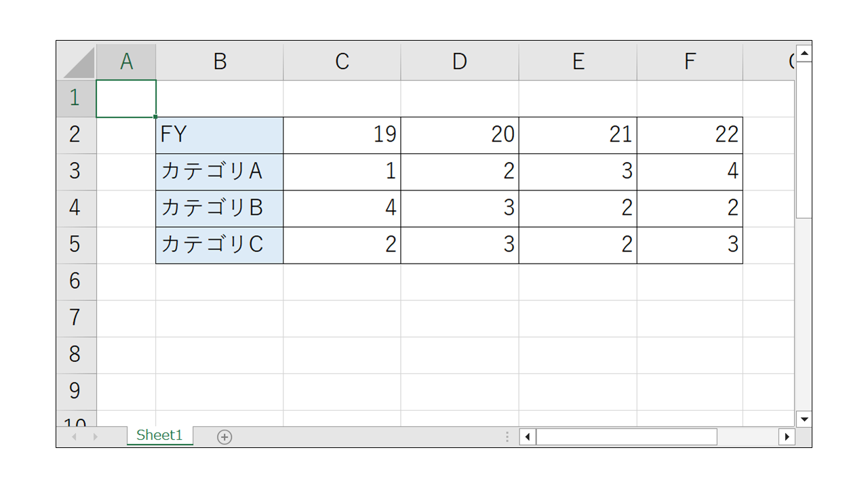This screenshot has height=488, width=868.
Task: Select the cell containing FY
Action: 219,135
